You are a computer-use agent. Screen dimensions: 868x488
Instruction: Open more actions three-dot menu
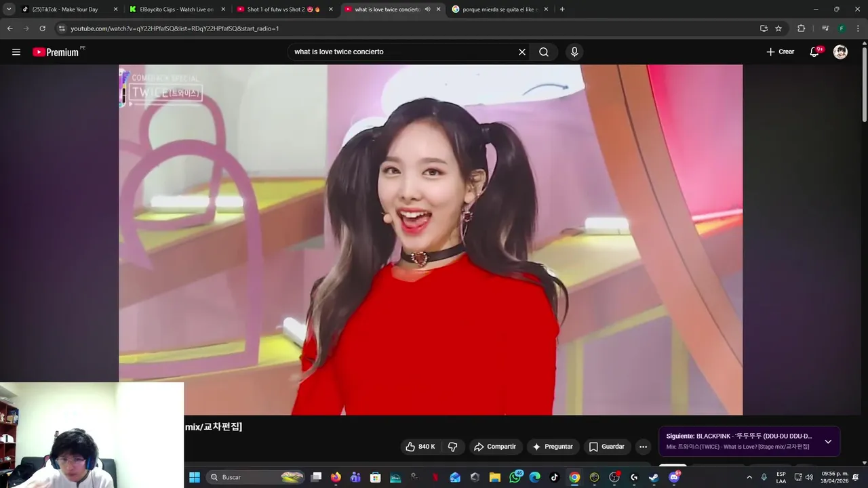point(643,447)
